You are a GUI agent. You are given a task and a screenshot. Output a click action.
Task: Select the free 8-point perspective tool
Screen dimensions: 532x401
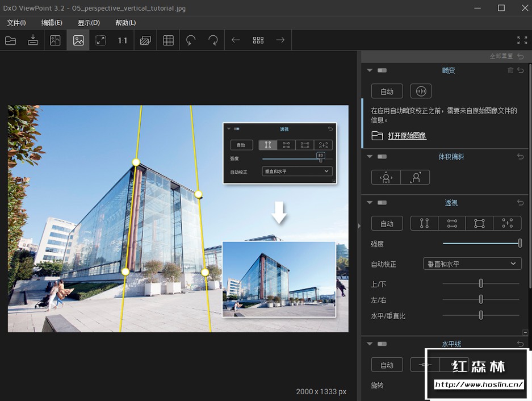507,223
